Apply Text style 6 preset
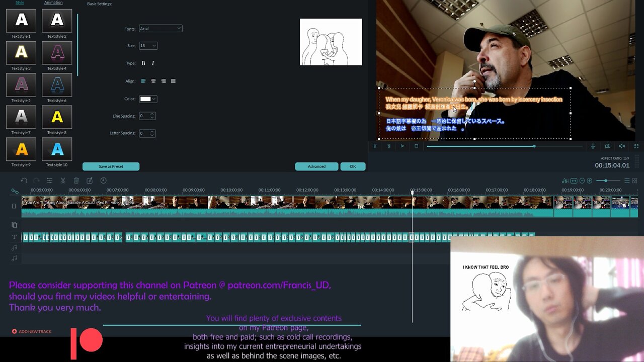The width and height of the screenshot is (644, 362). tap(57, 85)
